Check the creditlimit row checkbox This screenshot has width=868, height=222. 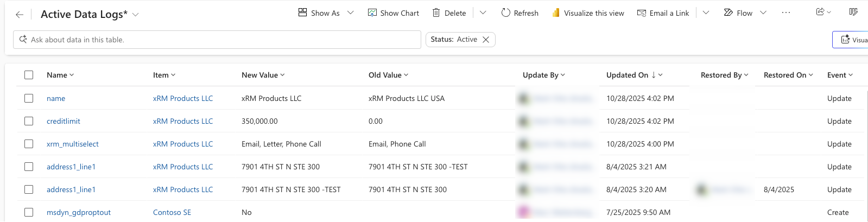[x=29, y=121]
